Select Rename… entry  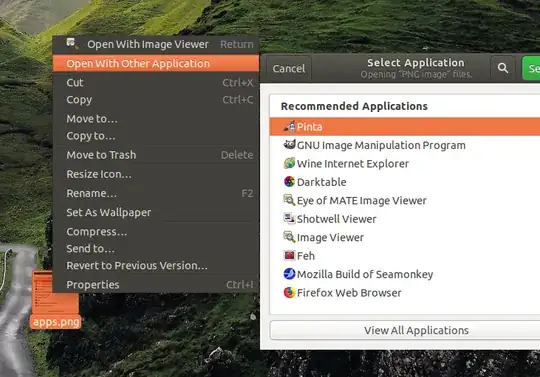(x=156, y=193)
